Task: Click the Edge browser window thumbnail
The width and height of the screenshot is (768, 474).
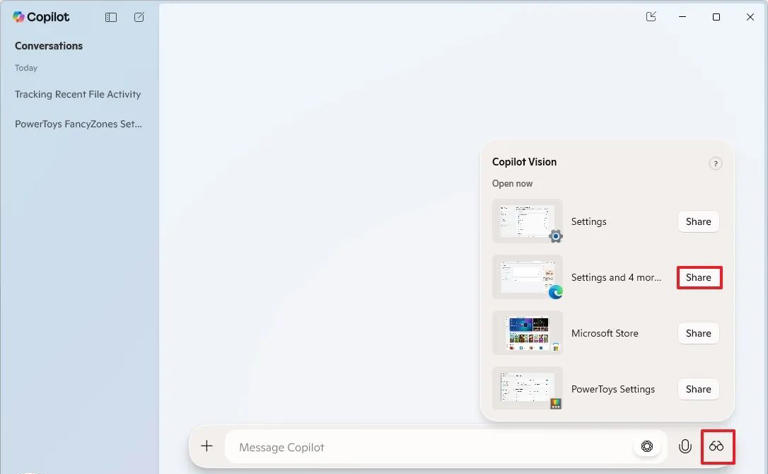Action: point(527,277)
